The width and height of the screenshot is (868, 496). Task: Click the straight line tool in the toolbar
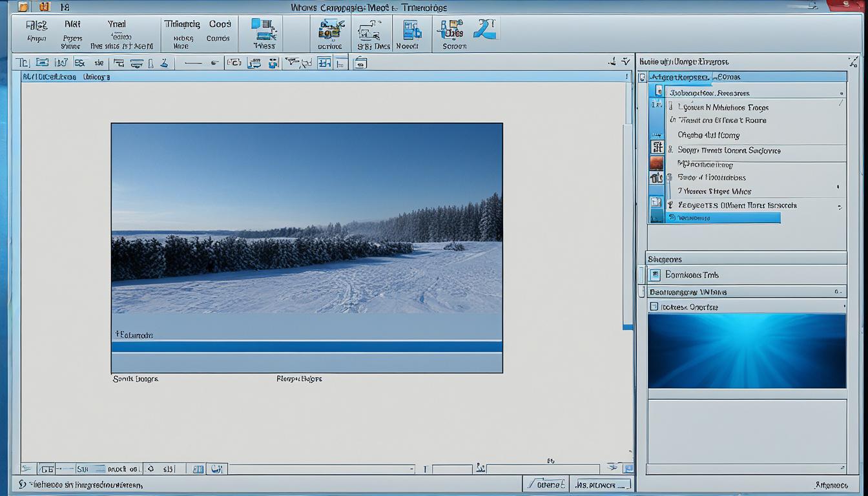[x=193, y=63]
